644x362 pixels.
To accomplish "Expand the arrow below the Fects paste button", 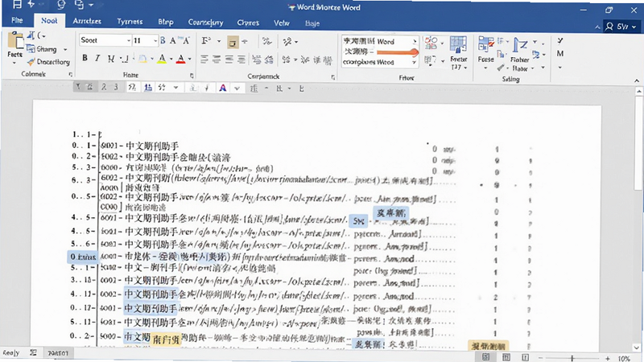I will (14, 64).
